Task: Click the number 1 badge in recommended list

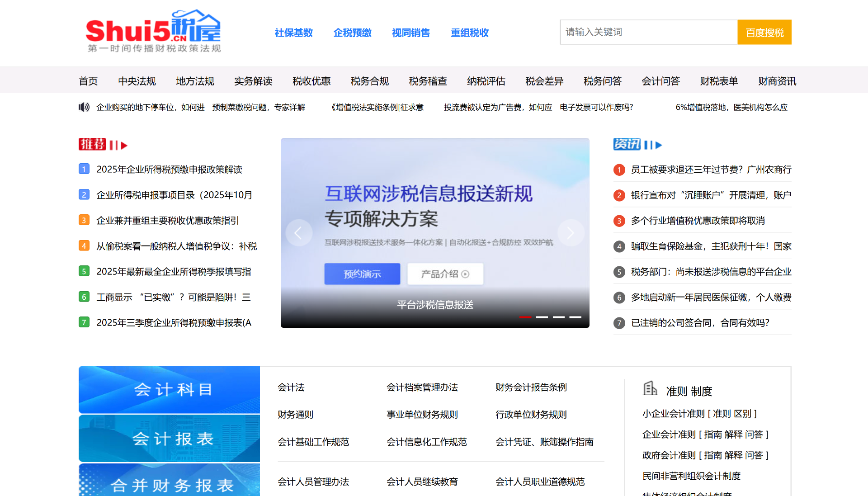Action: (84, 169)
